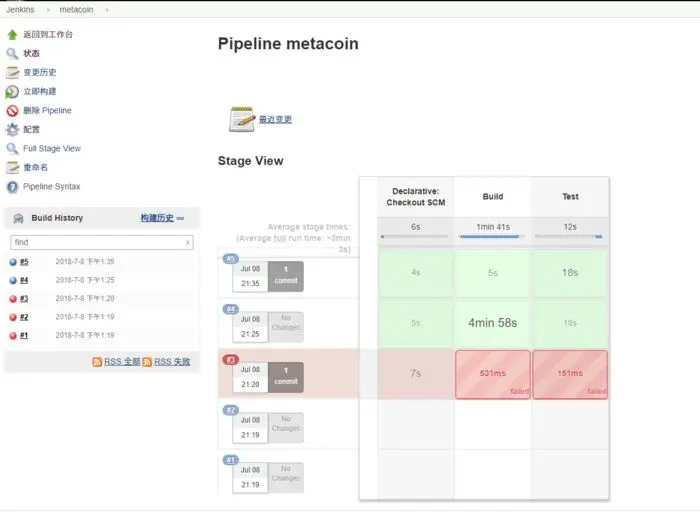Viewport: 700px width, 514px height.
Task: Start a build with 立即构建
Action: [x=40, y=92]
